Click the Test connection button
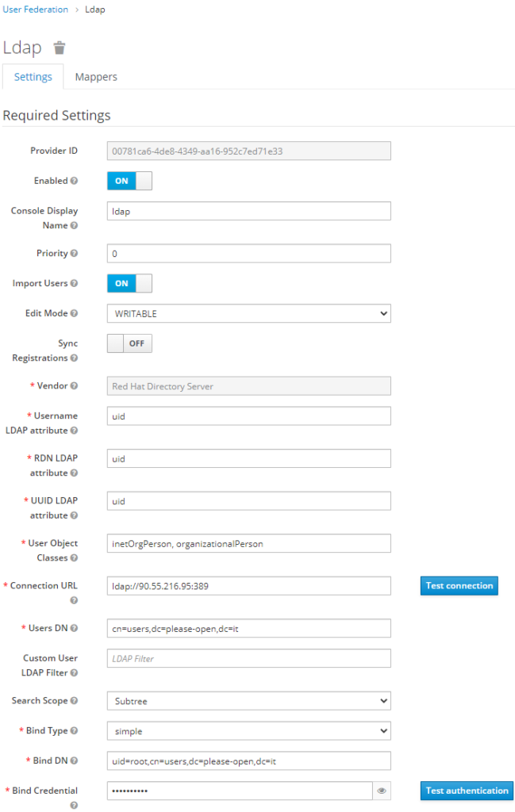This screenshot has width=515, height=812. tap(459, 586)
